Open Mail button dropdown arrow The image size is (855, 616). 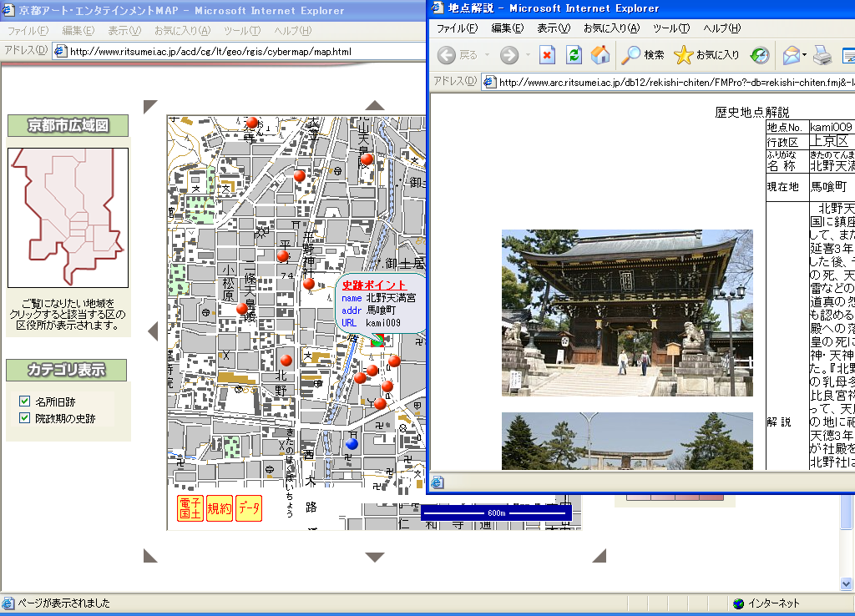click(804, 55)
